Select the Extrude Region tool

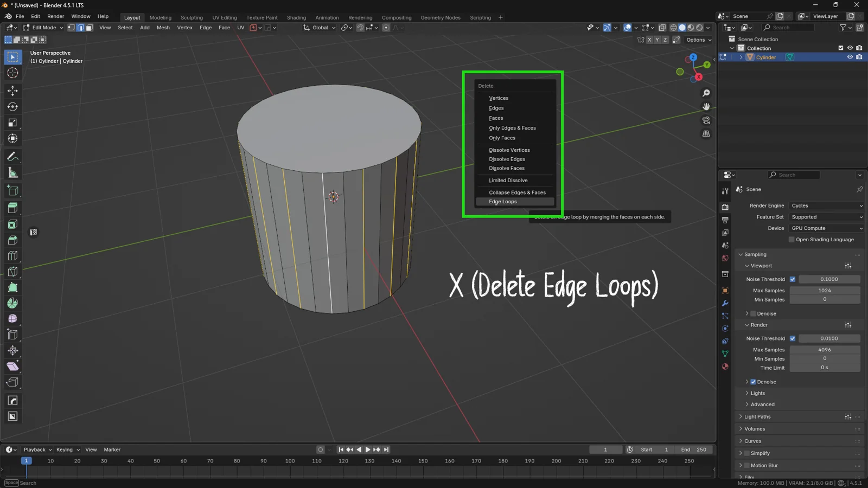click(x=12, y=208)
